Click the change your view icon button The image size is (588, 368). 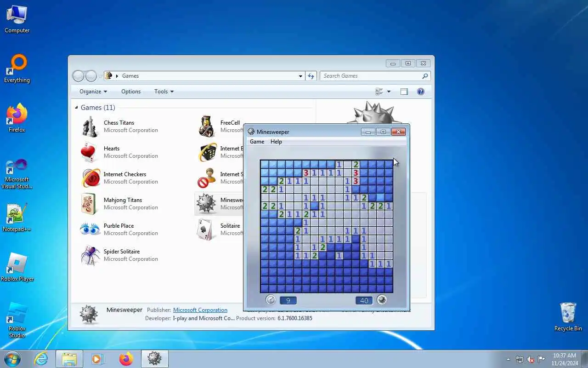379,92
